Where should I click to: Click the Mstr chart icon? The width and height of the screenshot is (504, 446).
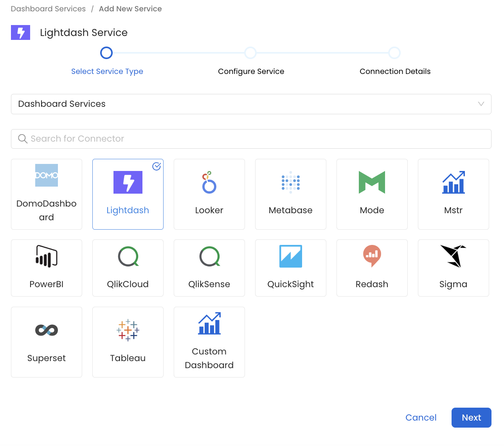(453, 182)
